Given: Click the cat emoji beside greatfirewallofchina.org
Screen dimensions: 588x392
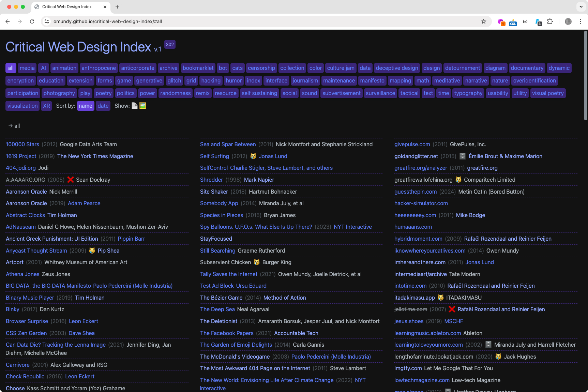Looking at the screenshot, I should (458, 180).
